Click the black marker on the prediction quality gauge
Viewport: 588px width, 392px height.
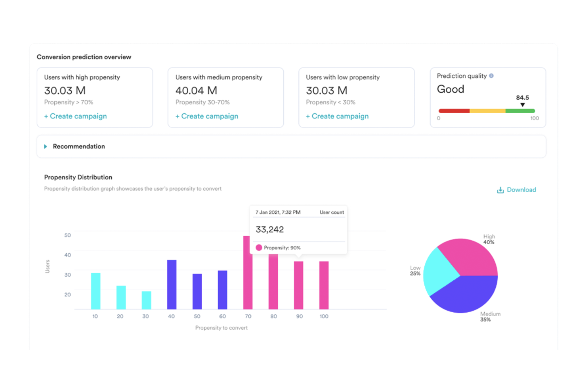[x=522, y=105]
